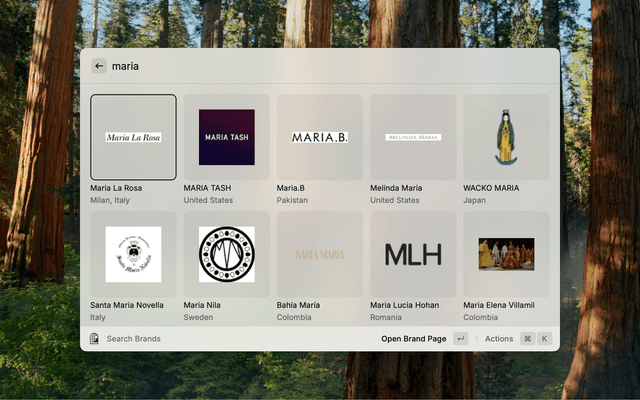The width and height of the screenshot is (640, 400).
Task: Click the back arrow button
Action: [99, 66]
